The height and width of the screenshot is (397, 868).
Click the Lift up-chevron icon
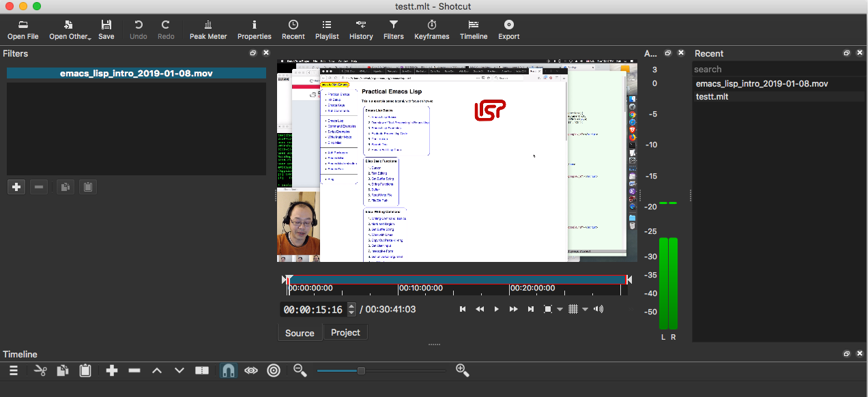tap(157, 370)
